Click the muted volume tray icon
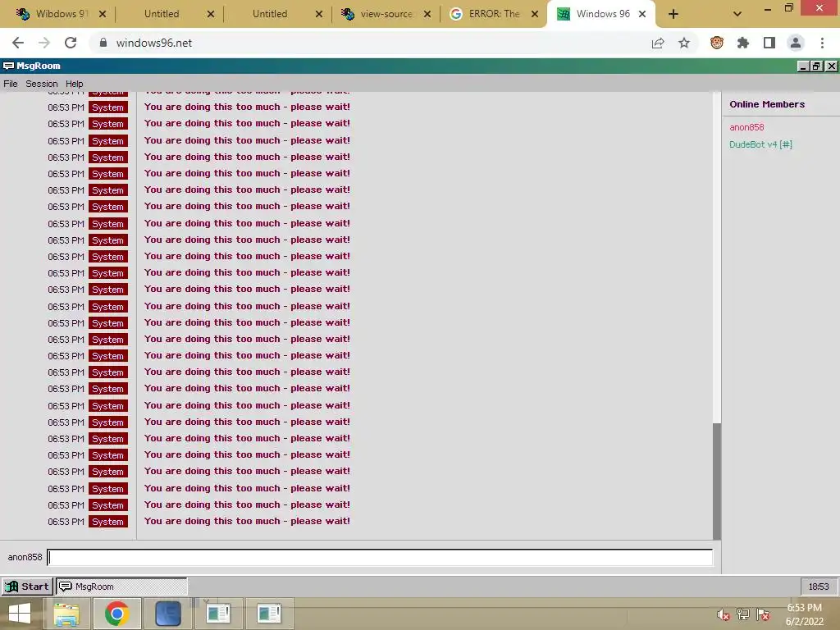Screen dimensions: 840x630 pyautogui.click(x=724, y=614)
